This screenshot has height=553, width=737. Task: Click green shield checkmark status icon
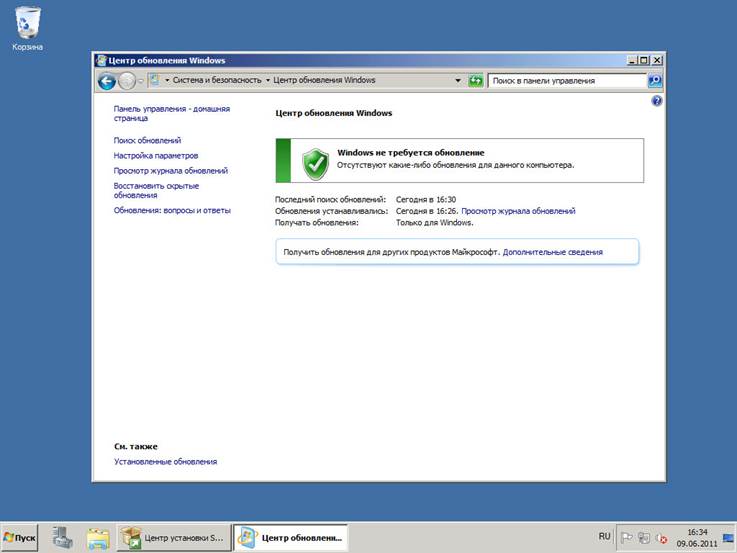tap(315, 164)
